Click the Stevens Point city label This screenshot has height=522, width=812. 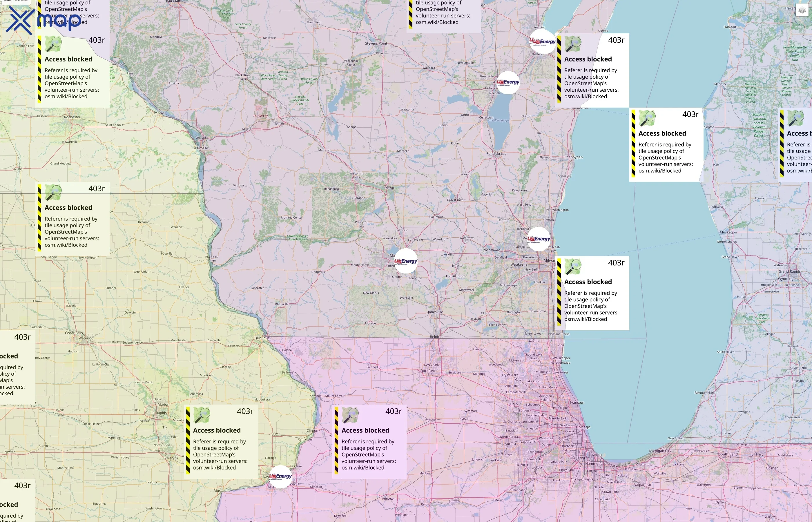(376, 43)
